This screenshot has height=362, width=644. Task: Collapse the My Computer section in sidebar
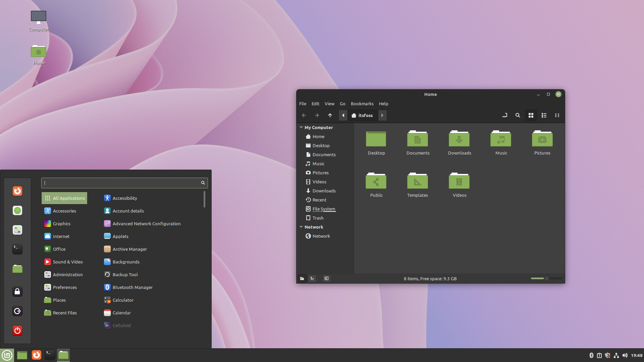[301, 127]
